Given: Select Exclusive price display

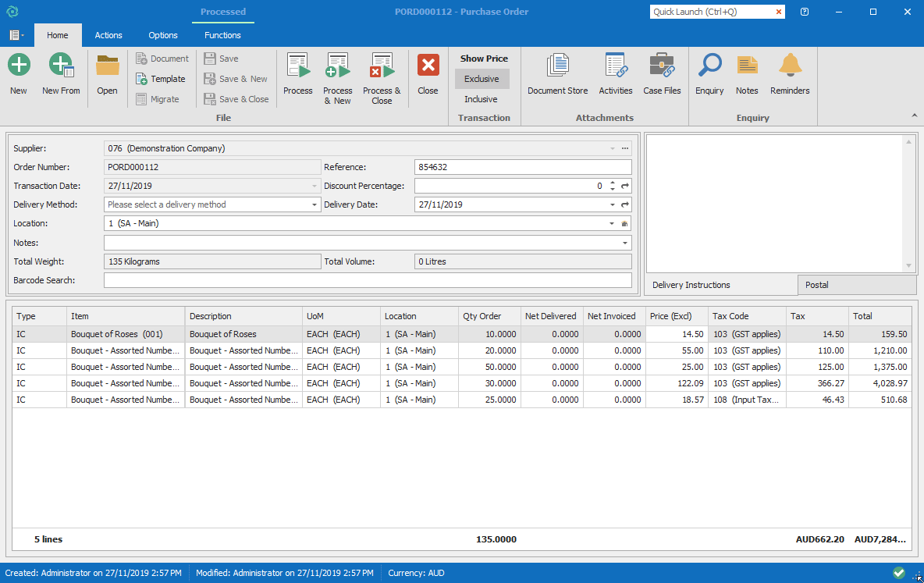Looking at the screenshot, I should (482, 79).
